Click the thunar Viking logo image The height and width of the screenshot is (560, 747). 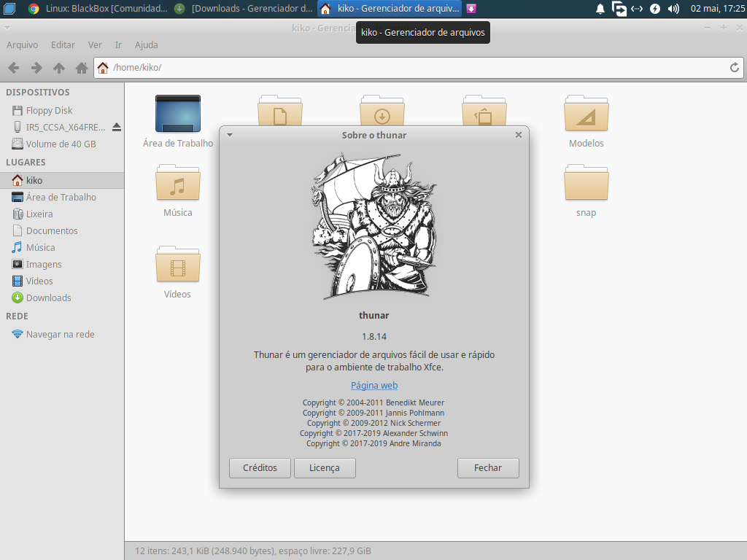pos(374,227)
